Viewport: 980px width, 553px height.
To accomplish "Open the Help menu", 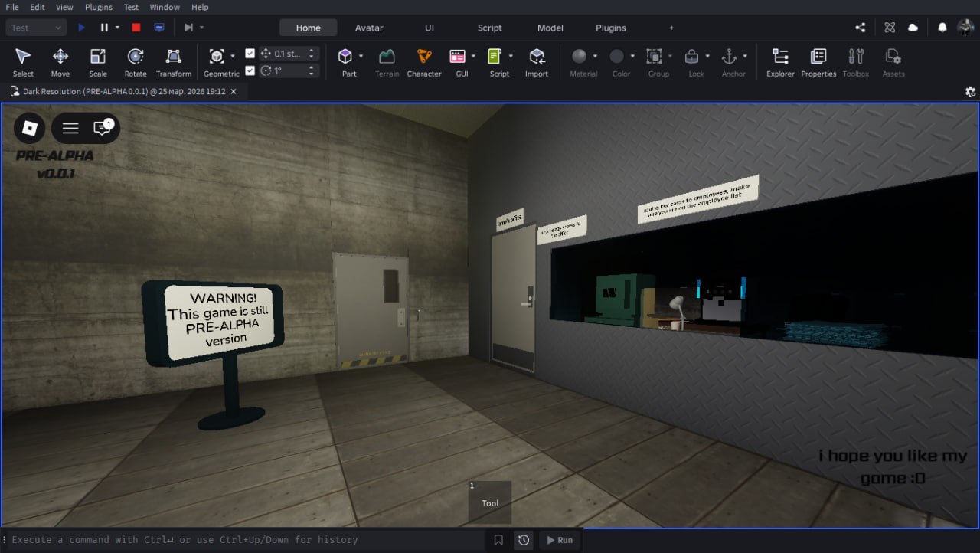I will (200, 7).
